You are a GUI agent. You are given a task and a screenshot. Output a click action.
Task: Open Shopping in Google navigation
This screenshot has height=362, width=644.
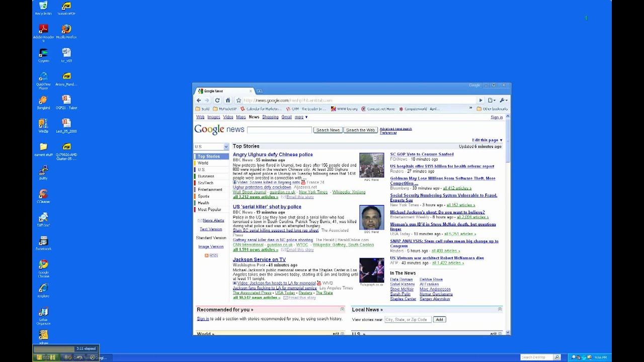[x=270, y=117]
